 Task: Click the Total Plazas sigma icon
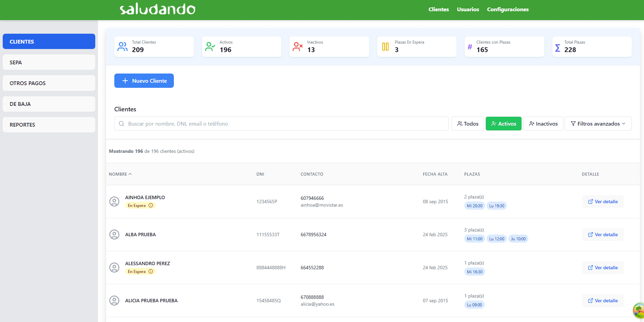pyautogui.click(x=558, y=48)
